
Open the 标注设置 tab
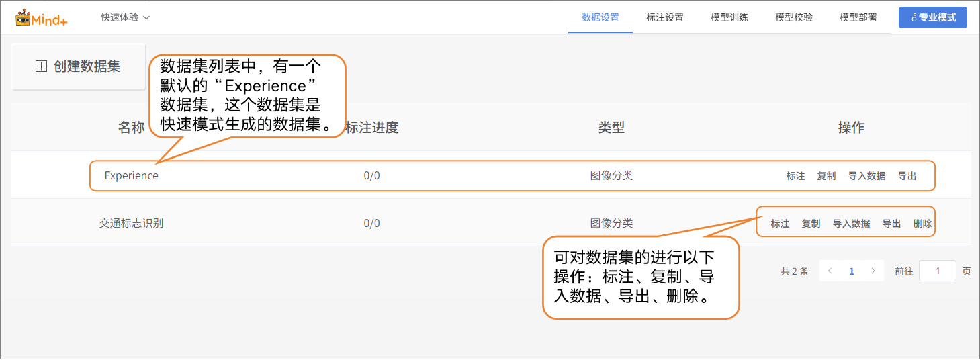[x=664, y=17]
